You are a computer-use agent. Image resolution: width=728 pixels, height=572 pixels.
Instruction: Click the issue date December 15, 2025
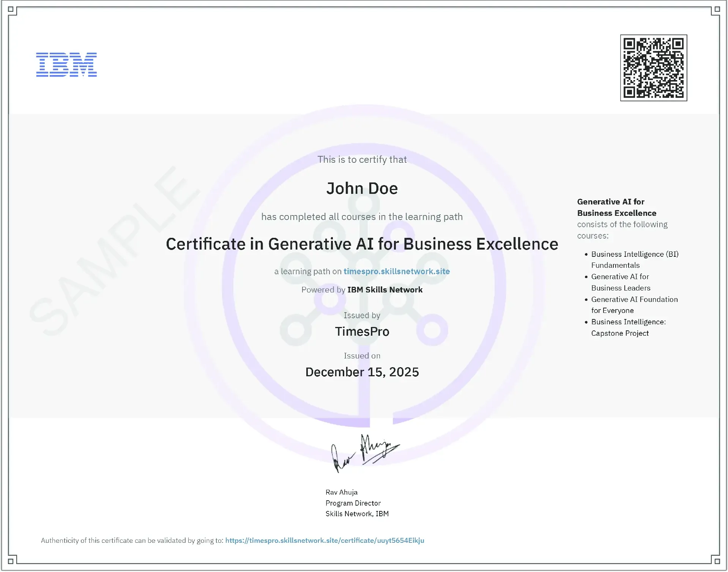362,372
